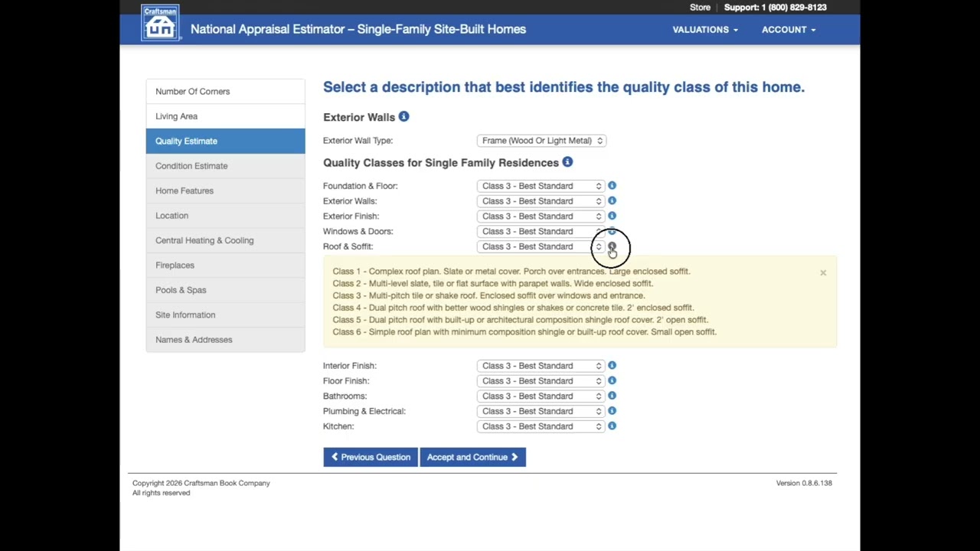Open Foundation & Floor class dropdown
Viewport: 980px width, 551px height.
coord(541,186)
